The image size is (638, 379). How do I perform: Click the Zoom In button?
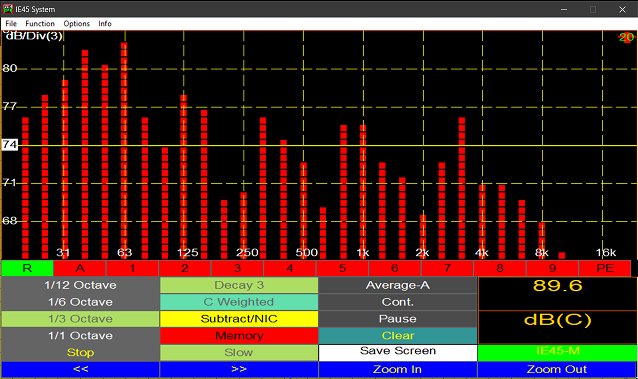pyautogui.click(x=398, y=369)
